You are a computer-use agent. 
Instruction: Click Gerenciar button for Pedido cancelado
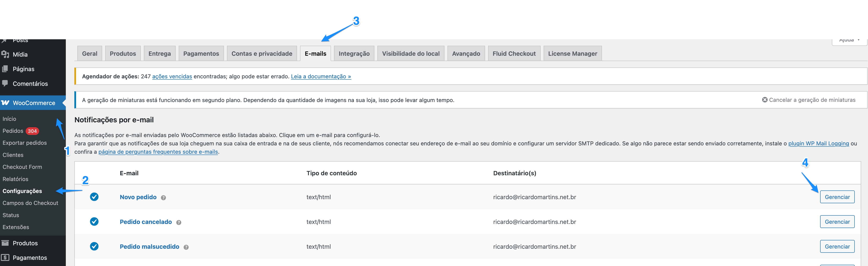point(837,222)
